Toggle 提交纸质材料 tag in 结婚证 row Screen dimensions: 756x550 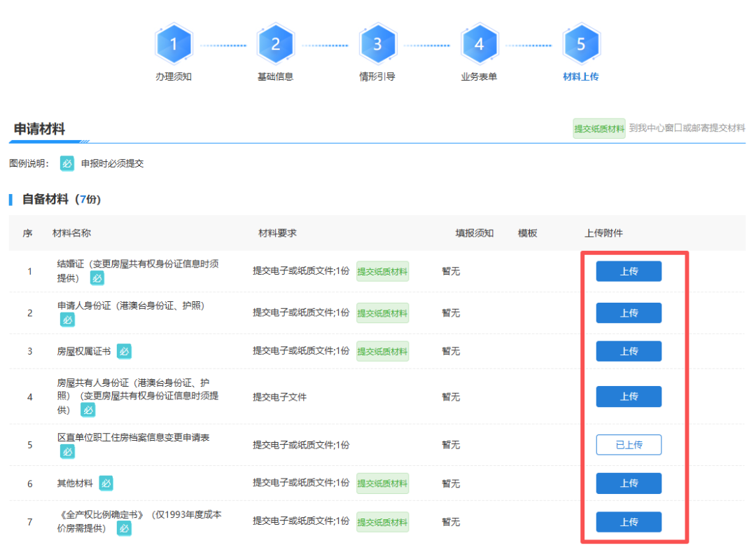[382, 272]
